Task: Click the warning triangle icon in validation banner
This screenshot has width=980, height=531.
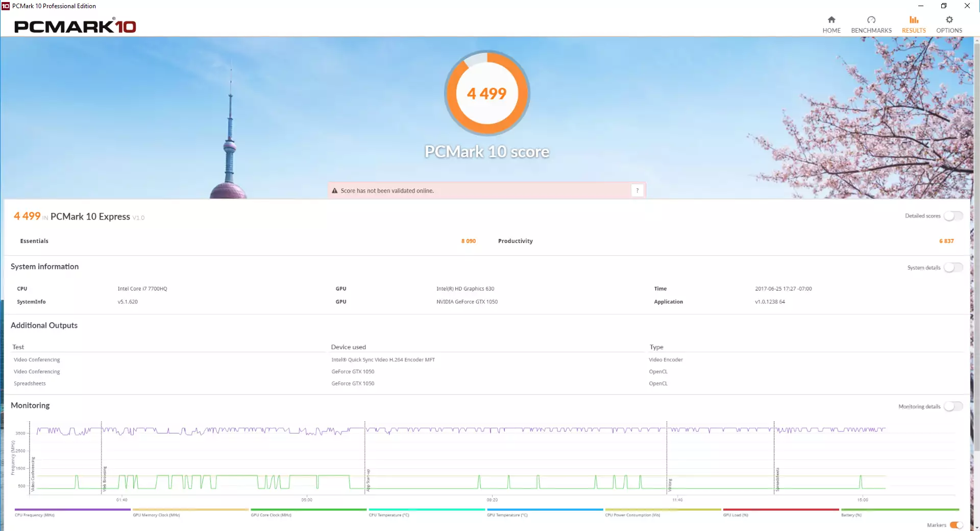Action: click(x=335, y=191)
